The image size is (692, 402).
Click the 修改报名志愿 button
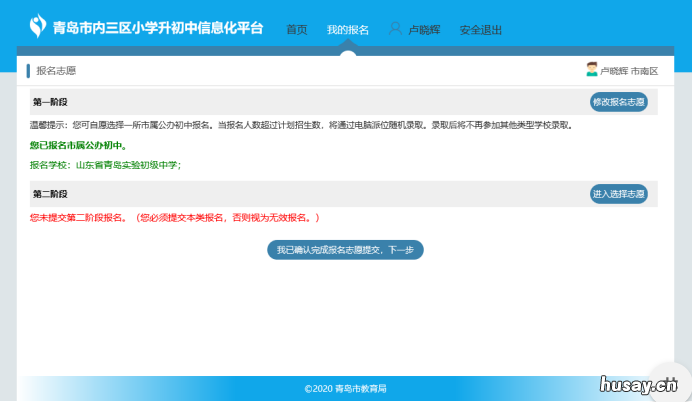(619, 102)
